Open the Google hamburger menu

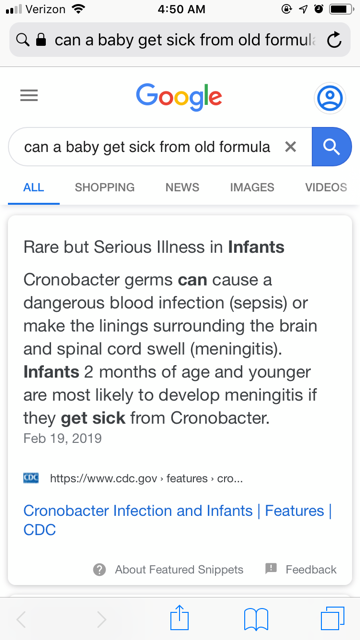coord(29,96)
